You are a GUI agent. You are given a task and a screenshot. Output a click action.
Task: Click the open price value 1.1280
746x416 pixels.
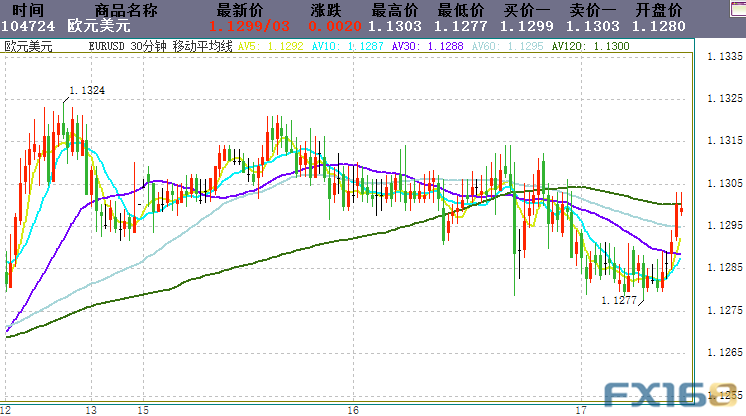(x=659, y=26)
